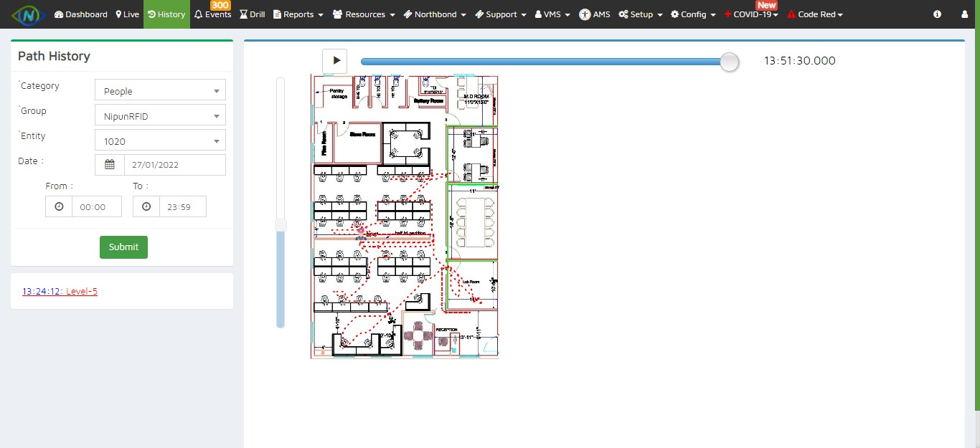Image resolution: width=980 pixels, height=448 pixels.
Task: Open the Group dropdown showing NipunRFID
Action: point(160,115)
